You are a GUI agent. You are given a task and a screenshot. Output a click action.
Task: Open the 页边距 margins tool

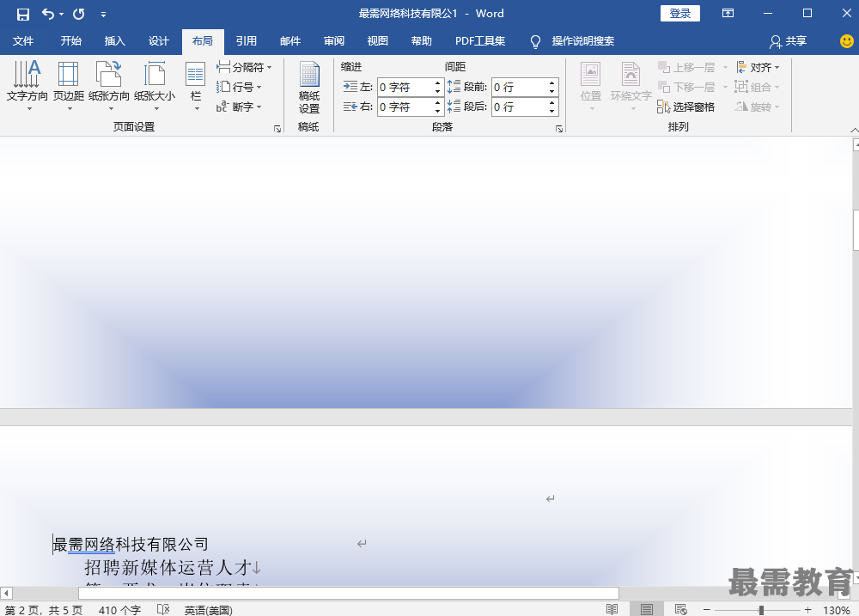click(x=69, y=86)
